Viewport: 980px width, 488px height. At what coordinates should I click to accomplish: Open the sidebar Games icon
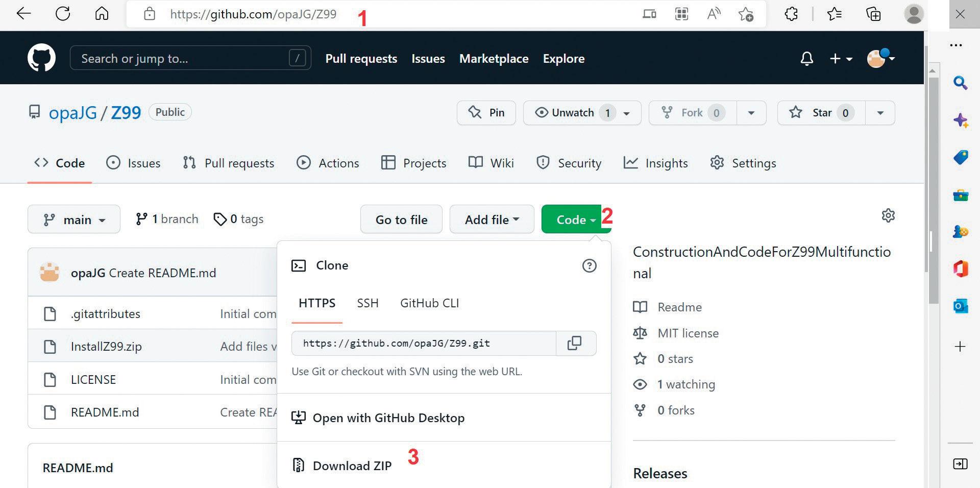(961, 232)
